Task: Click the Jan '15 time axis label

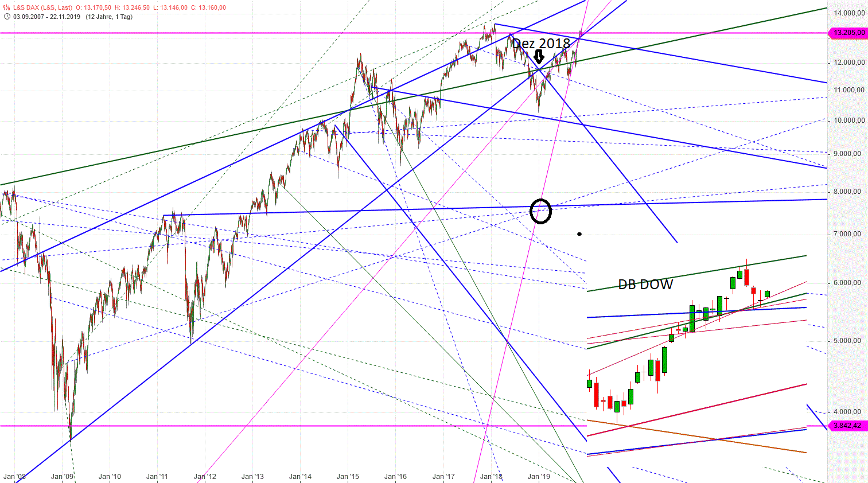Action: [x=348, y=477]
